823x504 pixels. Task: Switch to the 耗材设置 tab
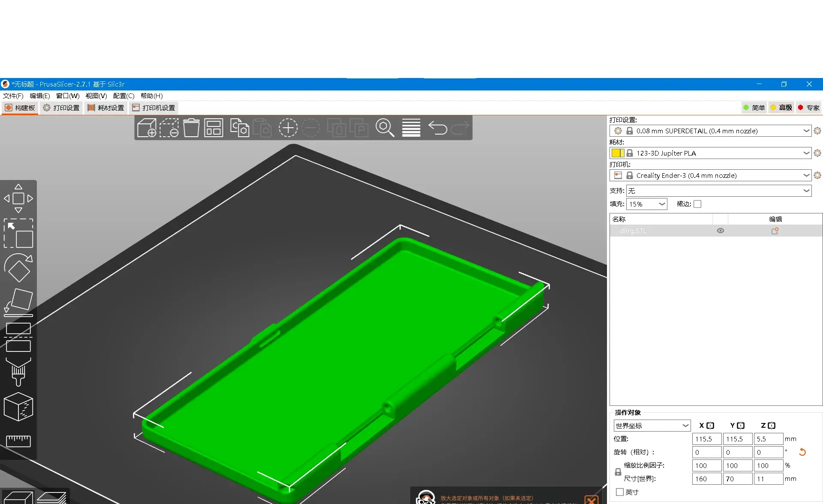click(x=106, y=108)
